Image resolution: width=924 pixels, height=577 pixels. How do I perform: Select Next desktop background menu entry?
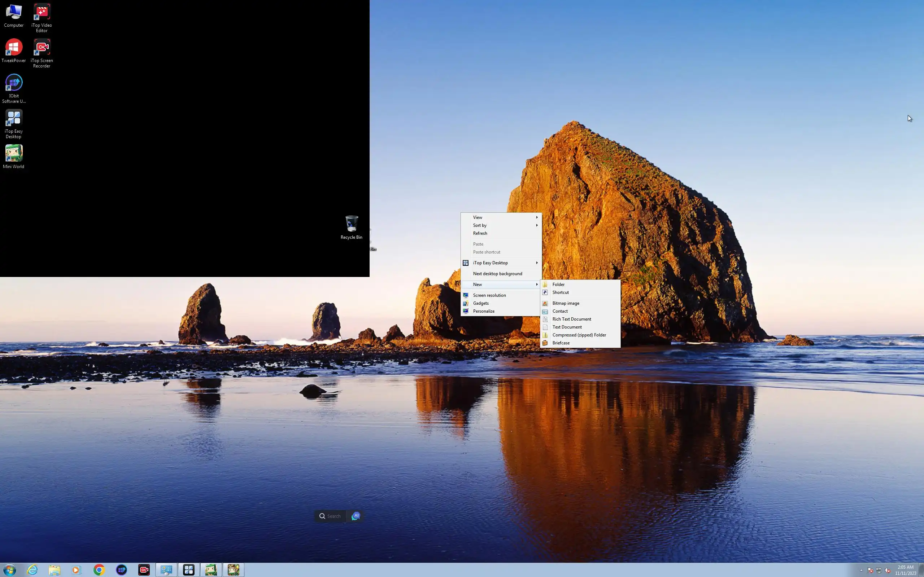(497, 274)
